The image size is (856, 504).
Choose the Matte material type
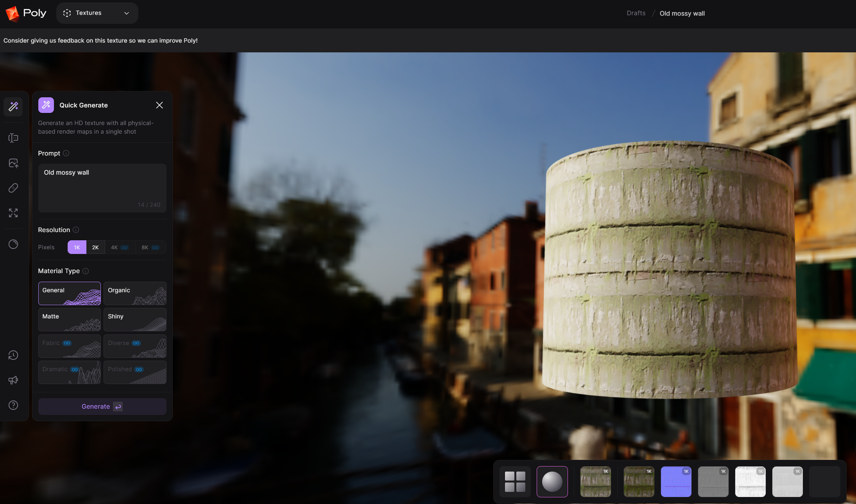click(x=70, y=320)
